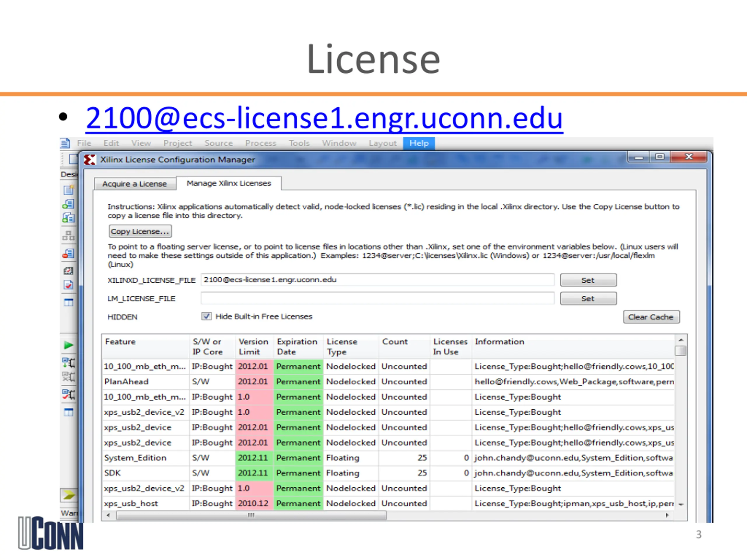Click the Information column header
This screenshot has width=747, height=560.
click(x=573, y=346)
